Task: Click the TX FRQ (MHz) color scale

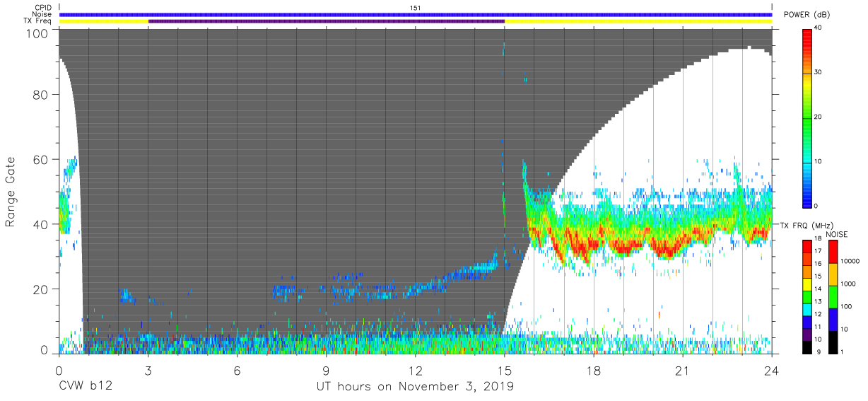Action: 807,296
